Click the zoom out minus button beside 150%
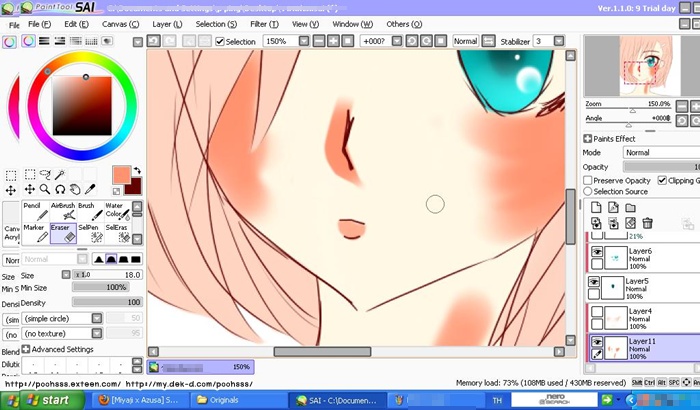 pyautogui.click(x=319, y=41)
